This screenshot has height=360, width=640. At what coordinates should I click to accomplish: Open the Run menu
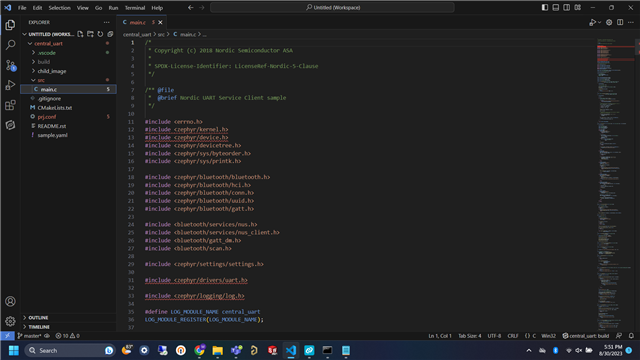click(113, 8)
